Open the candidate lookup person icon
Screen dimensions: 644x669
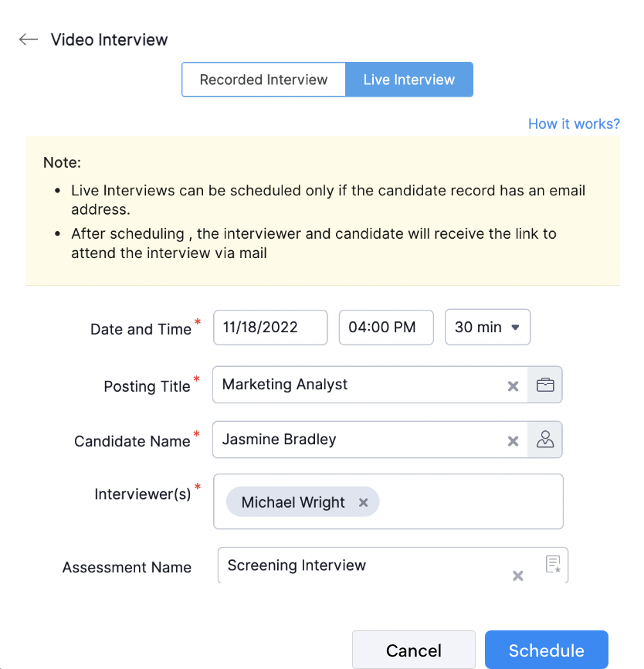[545, 440]
